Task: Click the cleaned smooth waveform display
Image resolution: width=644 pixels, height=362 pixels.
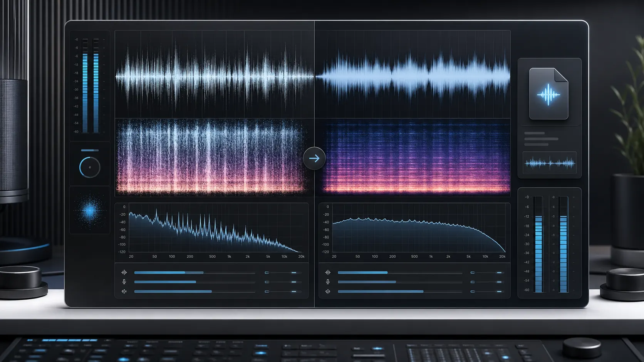Action: click(413, 74)
